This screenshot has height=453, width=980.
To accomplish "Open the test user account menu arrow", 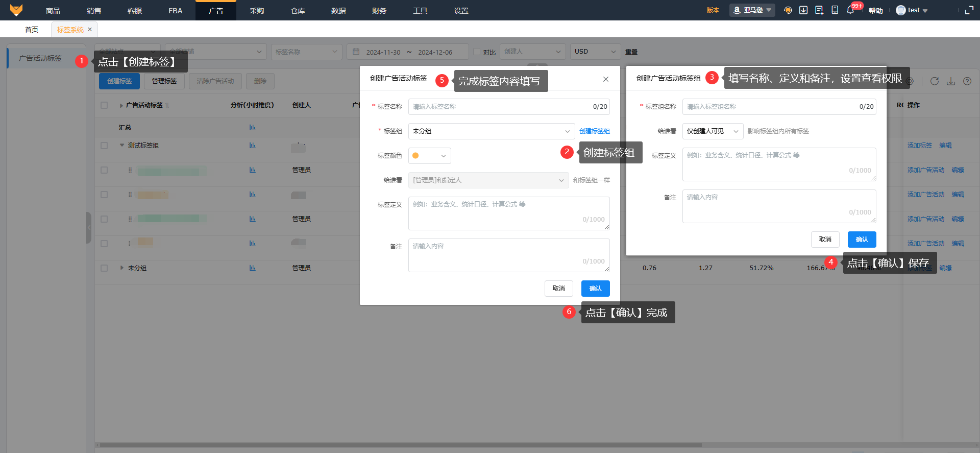I will pyautogui.click(x=925, y=11).
